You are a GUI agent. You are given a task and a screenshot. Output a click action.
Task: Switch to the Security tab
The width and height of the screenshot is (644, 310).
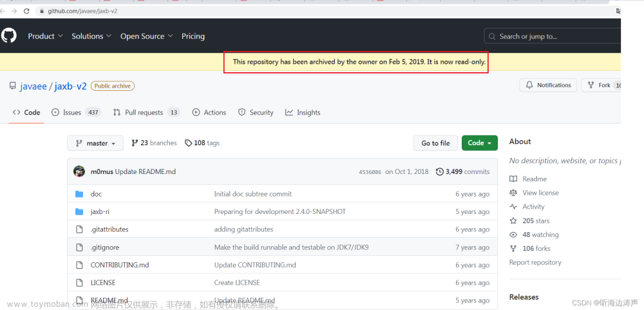[256, 112]
